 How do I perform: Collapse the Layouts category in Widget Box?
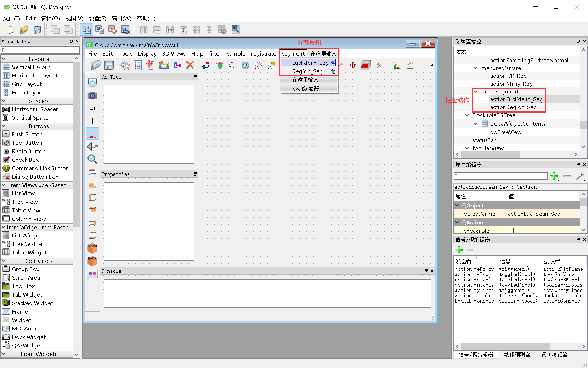4,59
